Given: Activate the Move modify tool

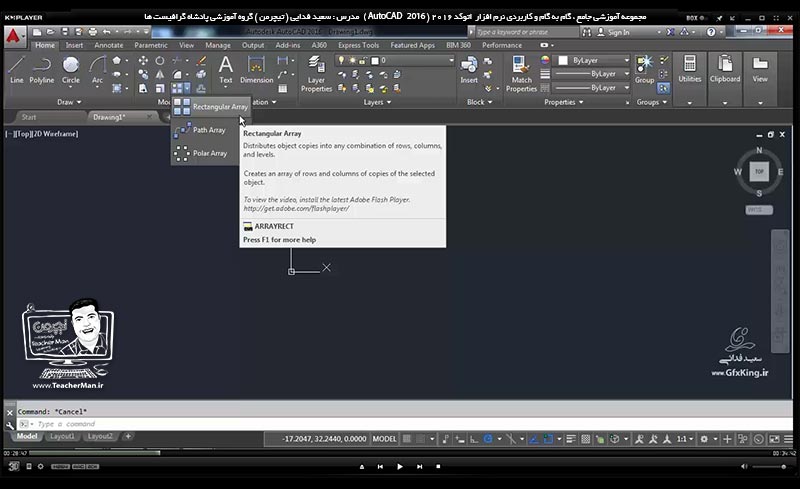Looking at the screenshot, I should pyautogui.click(x=143, y=61).
